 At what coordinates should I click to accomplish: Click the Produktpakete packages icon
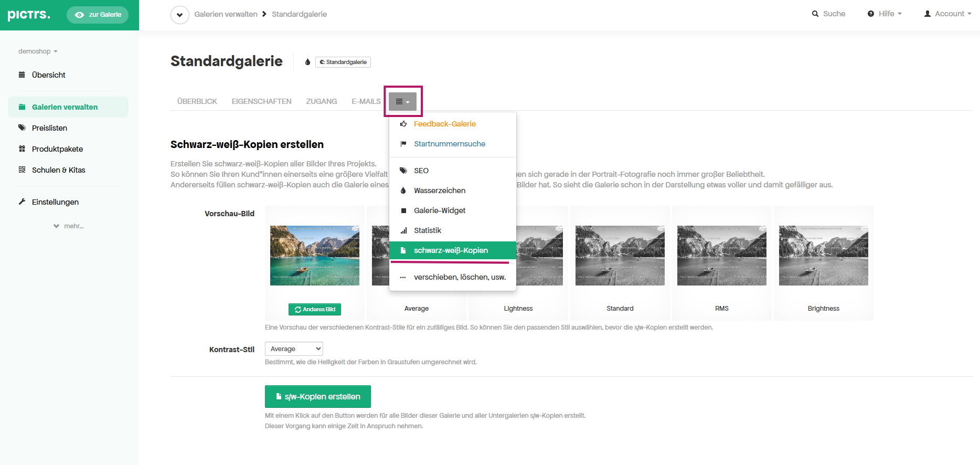point(22,149)
